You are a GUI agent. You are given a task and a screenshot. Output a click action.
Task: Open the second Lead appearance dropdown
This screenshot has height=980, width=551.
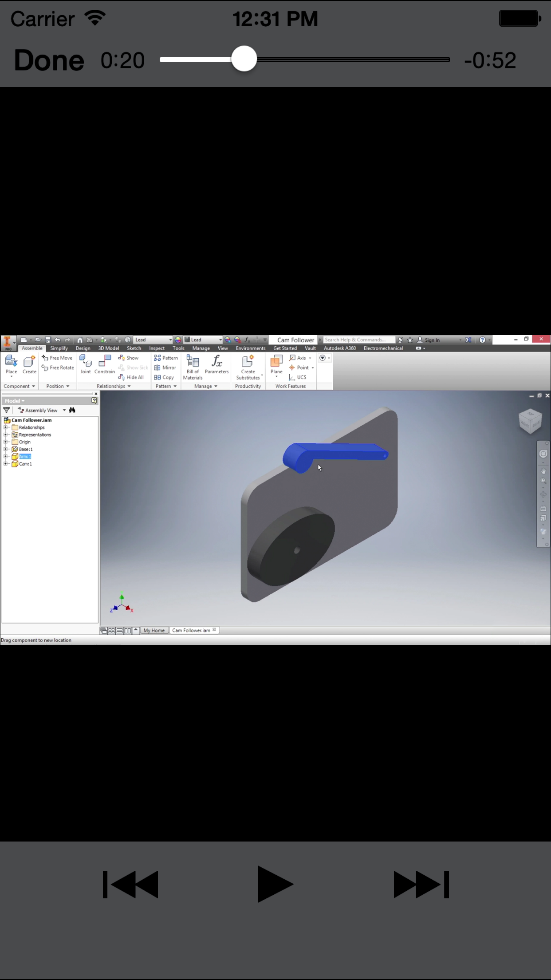coord(204,340)
